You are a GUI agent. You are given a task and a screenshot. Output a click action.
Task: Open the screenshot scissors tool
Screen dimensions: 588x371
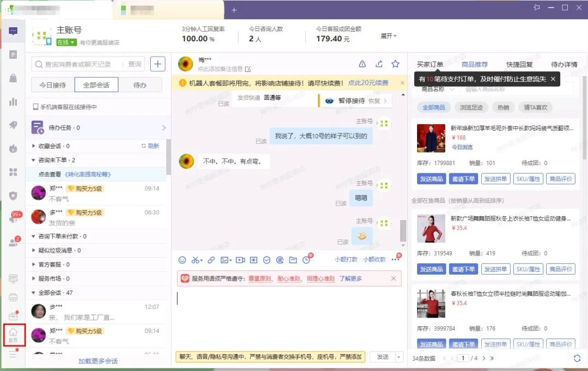click(x=196, y=260)
